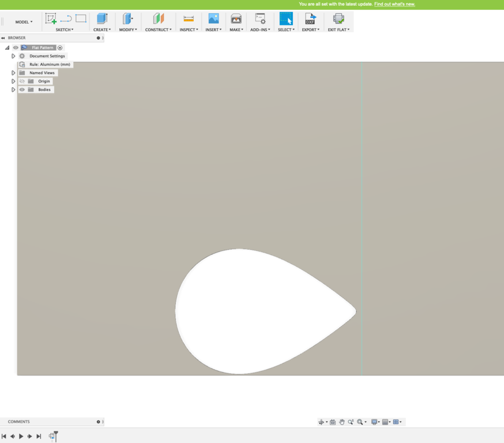Click the Create extrude box icon
The image size is (504, 443).
pos(102,18)
